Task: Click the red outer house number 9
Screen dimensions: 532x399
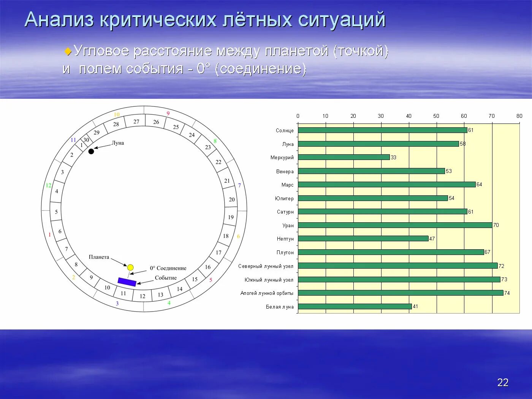Action: 168,113
